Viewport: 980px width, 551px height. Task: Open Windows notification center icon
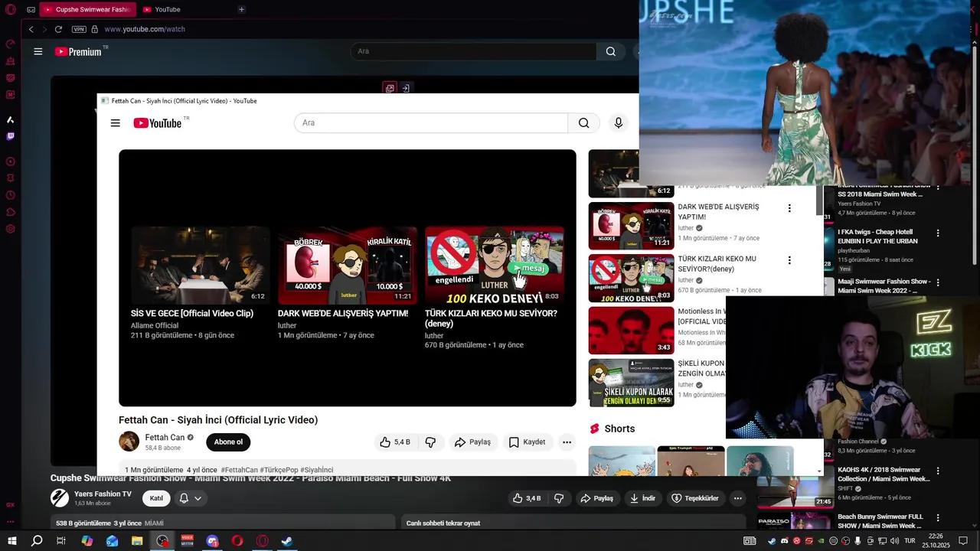tap(962, 541)
